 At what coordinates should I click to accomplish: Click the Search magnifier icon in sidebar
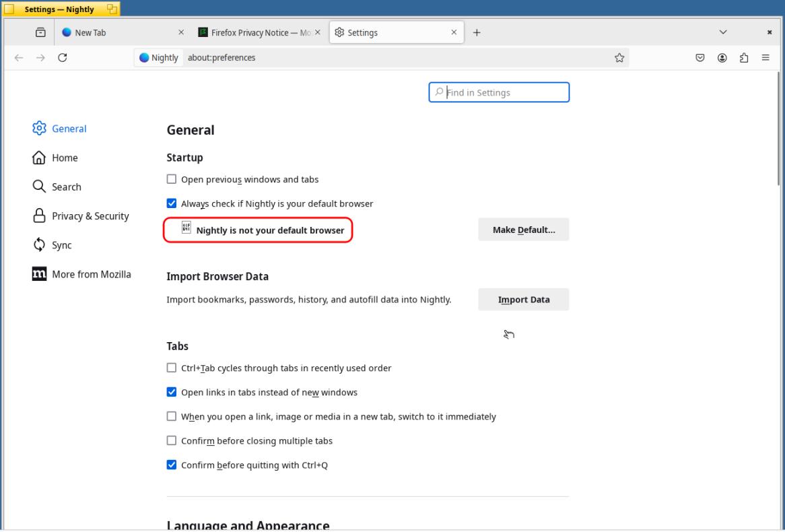click(x=39, y=187)
